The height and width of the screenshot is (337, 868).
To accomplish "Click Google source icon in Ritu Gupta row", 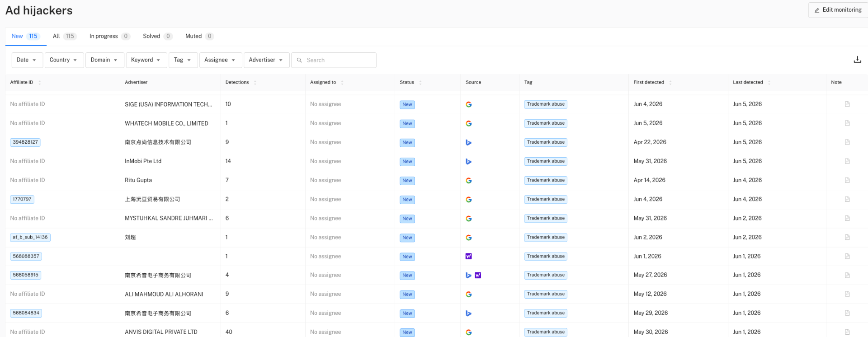I will 469,180.
